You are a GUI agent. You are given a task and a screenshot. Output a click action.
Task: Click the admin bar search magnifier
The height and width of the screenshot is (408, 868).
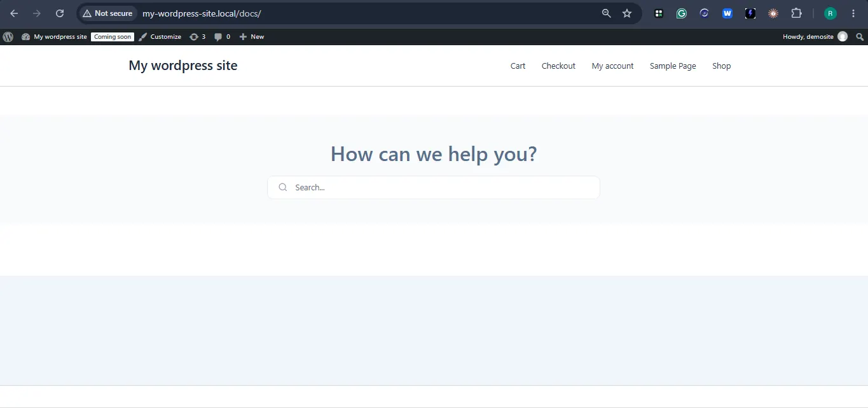click(x=860, y=37)
